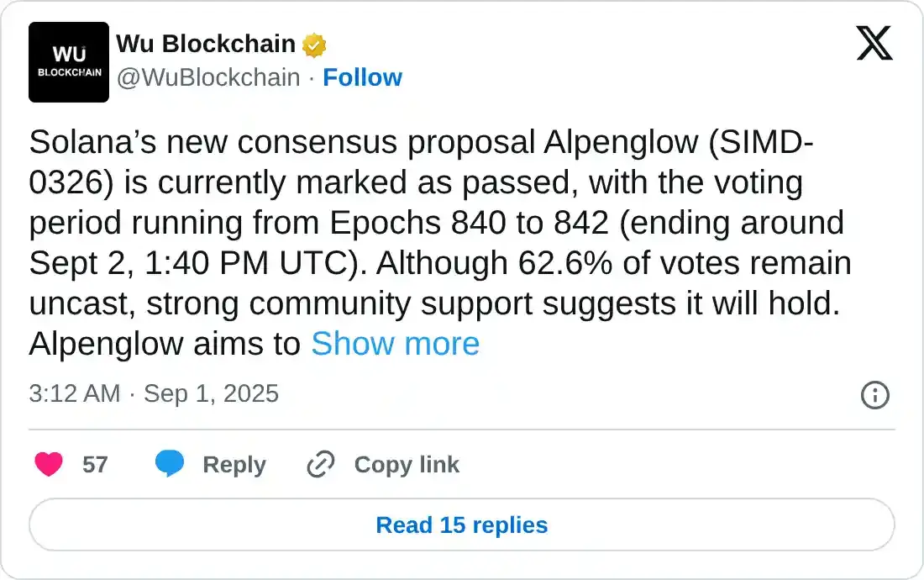Image resolution: width=924 pixels, height=580 pixels.
Task: Click the 57 likes count
Action: [x=95, y=465]
